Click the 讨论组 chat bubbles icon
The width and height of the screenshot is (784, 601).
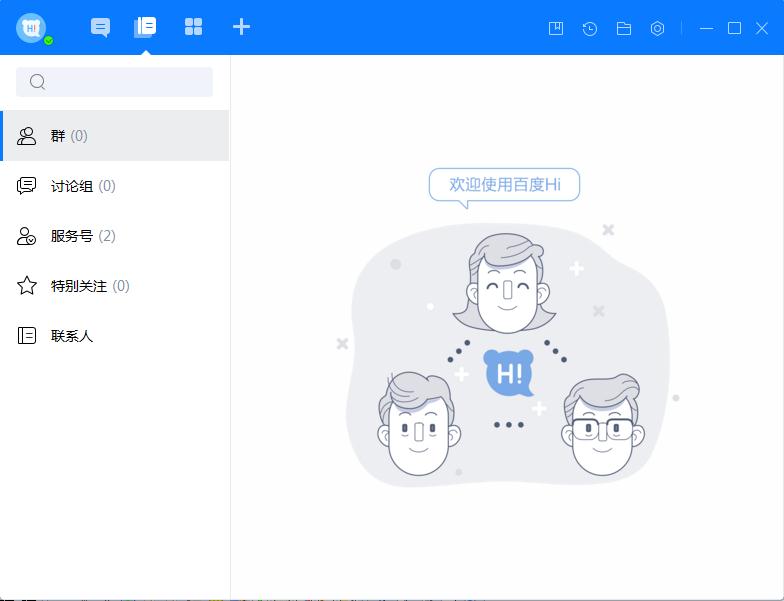(x=26, y=186)
